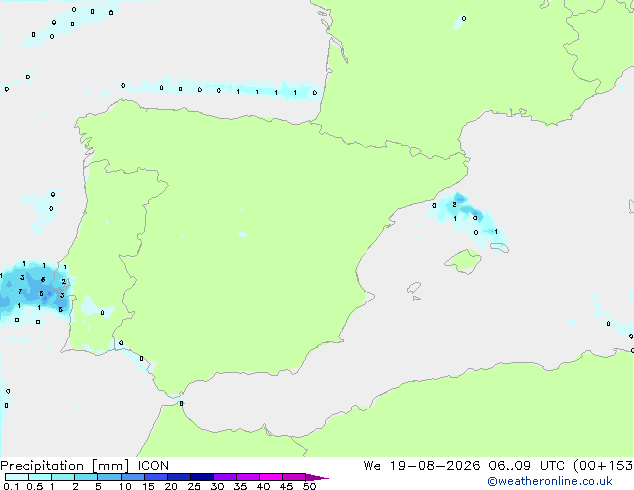
Task: Click the Mallorca island outline
Action: pos(463,261)
